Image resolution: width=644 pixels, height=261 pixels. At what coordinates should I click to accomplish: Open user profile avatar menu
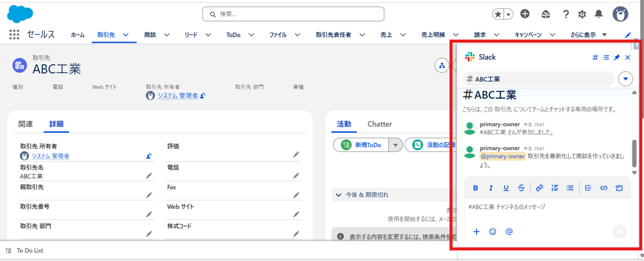[620, 14]
